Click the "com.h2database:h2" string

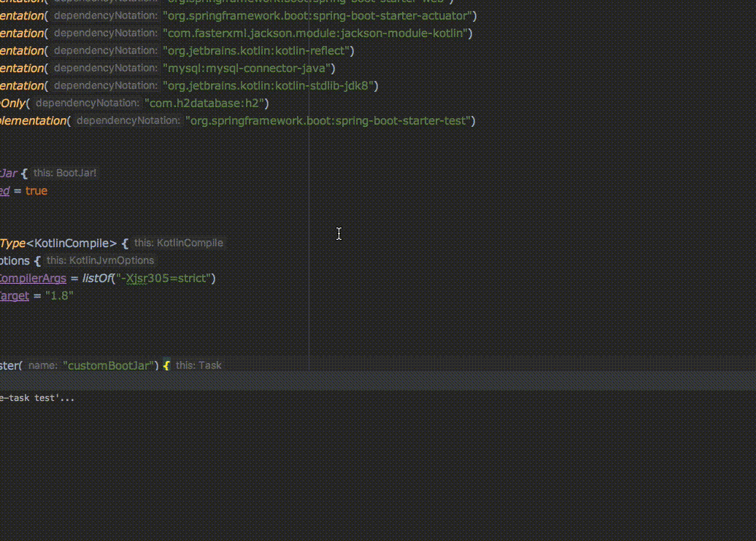(204, 103)
